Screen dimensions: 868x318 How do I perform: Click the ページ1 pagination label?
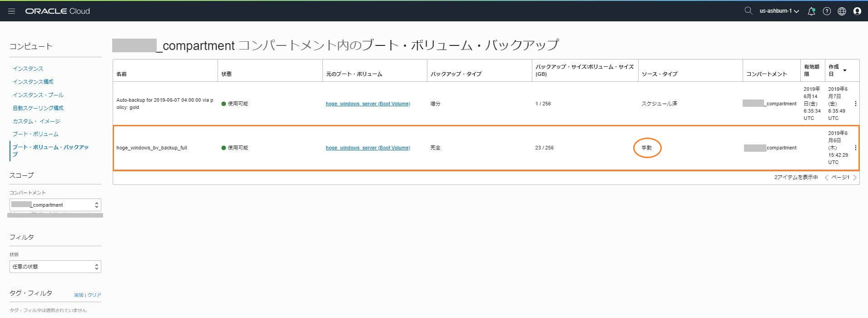point(840,177)
